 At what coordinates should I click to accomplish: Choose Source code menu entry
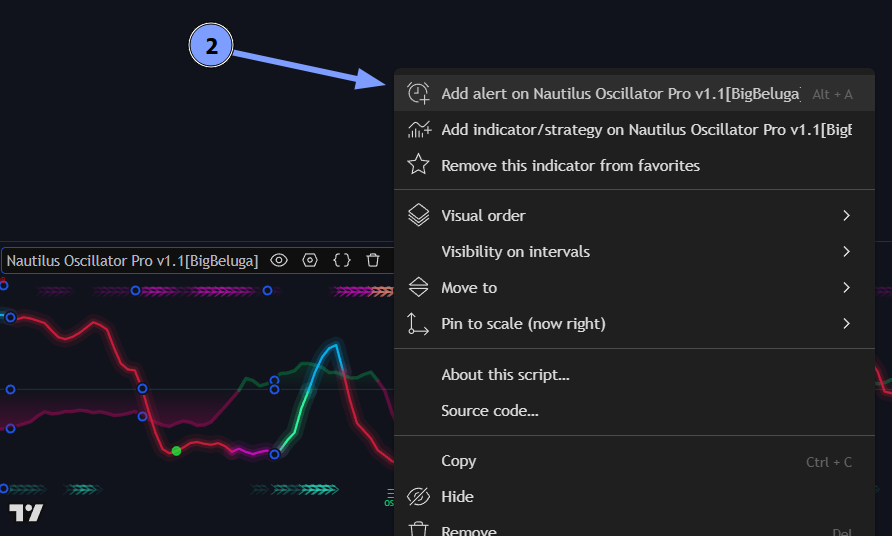(x=634, y=410)
